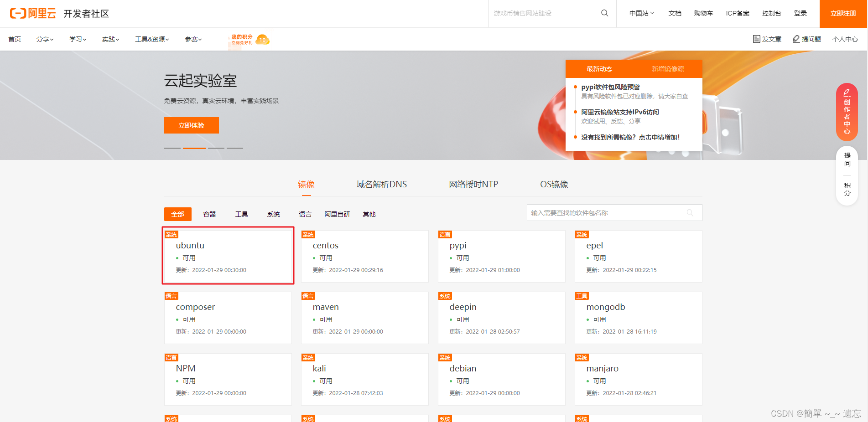
Task: Switch to the OS镜像 tab
Action: pos(554,185)
